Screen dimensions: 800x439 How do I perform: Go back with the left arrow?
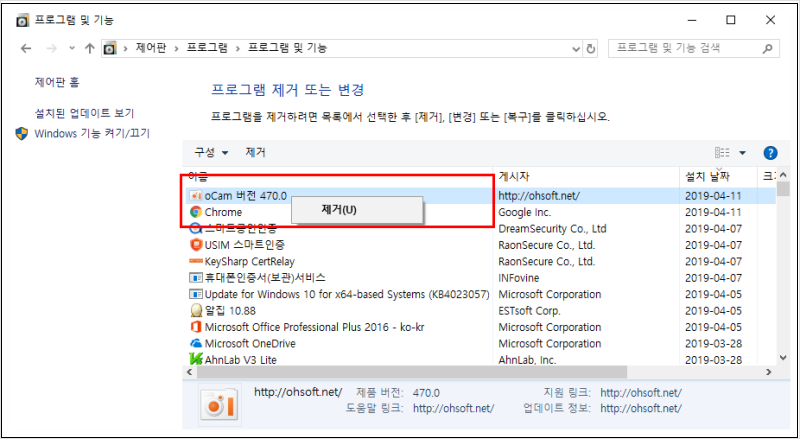[x=26, y=48]
